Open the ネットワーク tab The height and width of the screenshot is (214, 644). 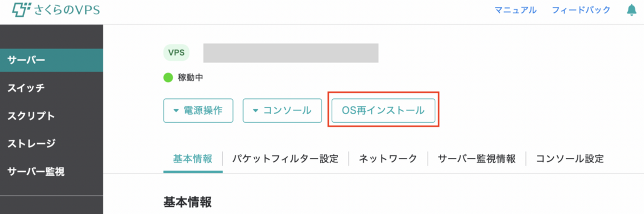(x=387, y=159)
